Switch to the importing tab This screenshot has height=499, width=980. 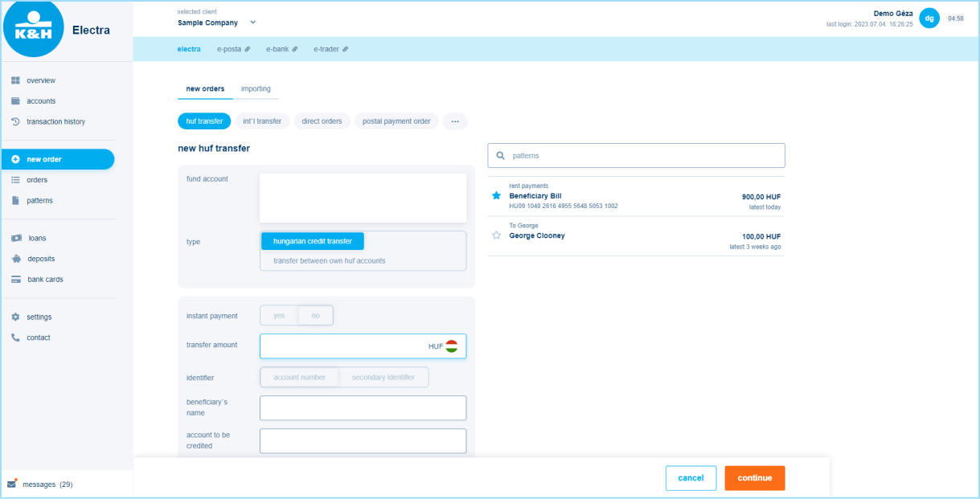256,88
